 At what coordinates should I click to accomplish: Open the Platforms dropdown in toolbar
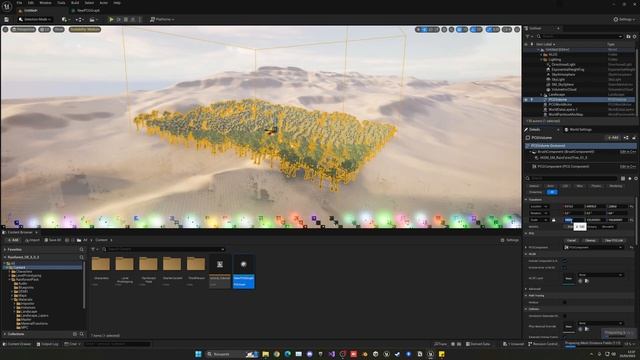(162, 19)
